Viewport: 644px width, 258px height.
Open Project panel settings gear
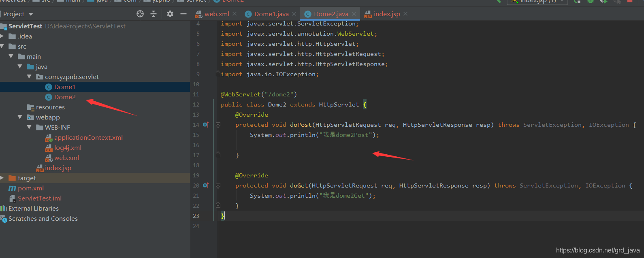tap(170, 14)
